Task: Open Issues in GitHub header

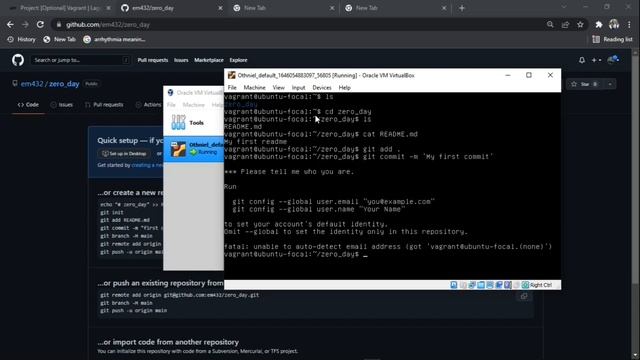Action: [x=181, y=60]
